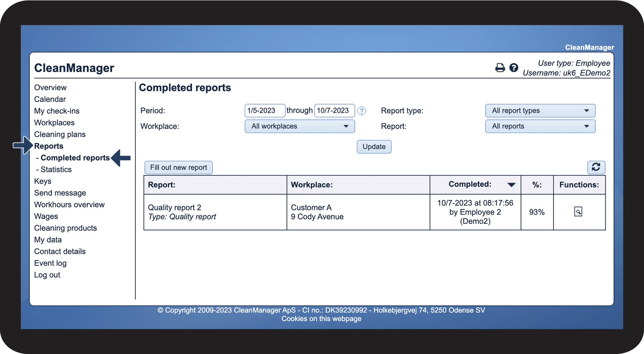
Task: Refresh the report list
Action: point(596,167)
